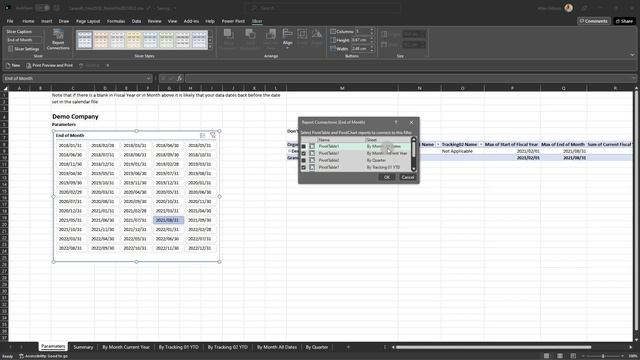The height and width of the screenshot is (360, 640).
Task: Select slicer date 2022/12/31
Action: 200,248
